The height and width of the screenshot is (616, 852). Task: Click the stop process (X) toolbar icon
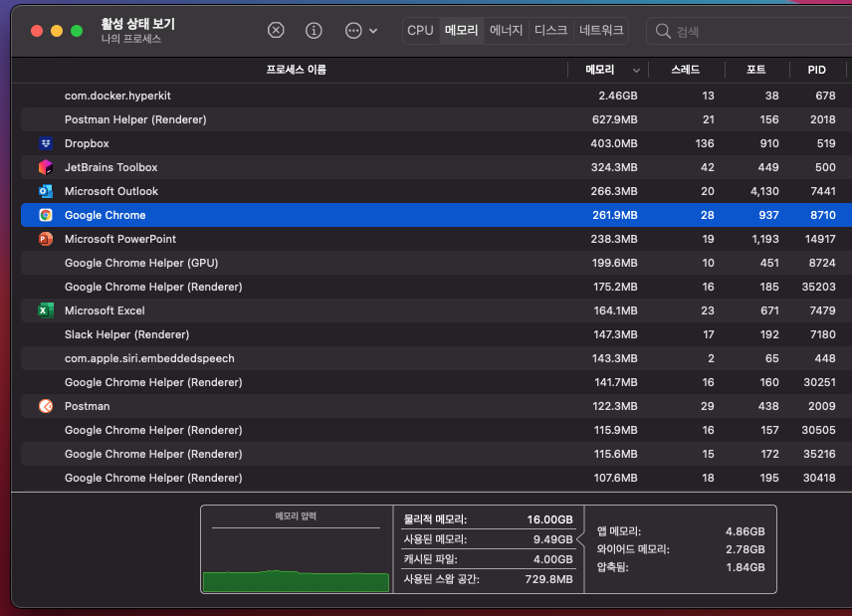tap(276, 31)
